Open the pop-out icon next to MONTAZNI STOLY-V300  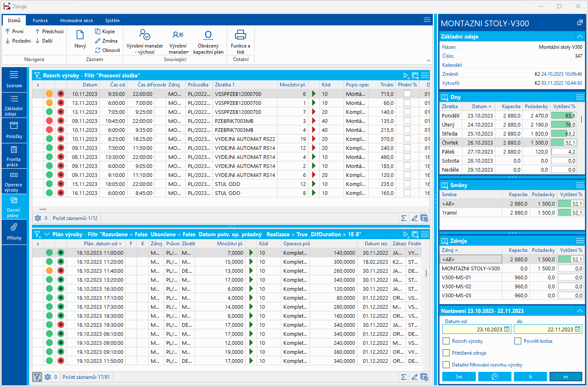tap(579, 23)
